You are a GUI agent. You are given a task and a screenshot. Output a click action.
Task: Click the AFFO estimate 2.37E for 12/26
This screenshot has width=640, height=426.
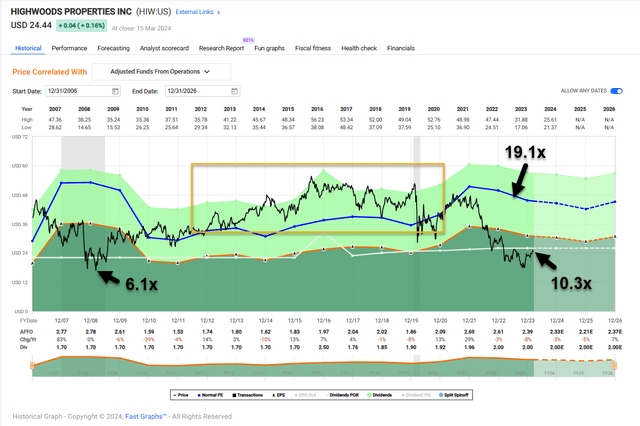coord(615,332)
